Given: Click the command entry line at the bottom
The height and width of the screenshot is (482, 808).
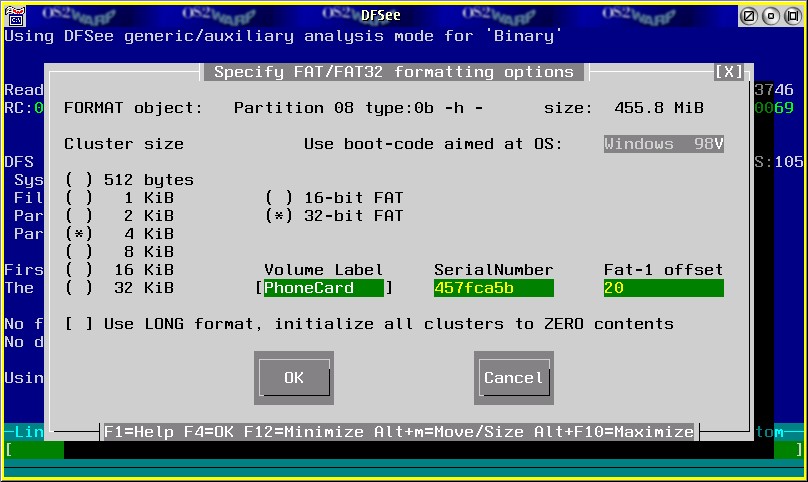Looking at the screenshot, I should coord(404,450).
